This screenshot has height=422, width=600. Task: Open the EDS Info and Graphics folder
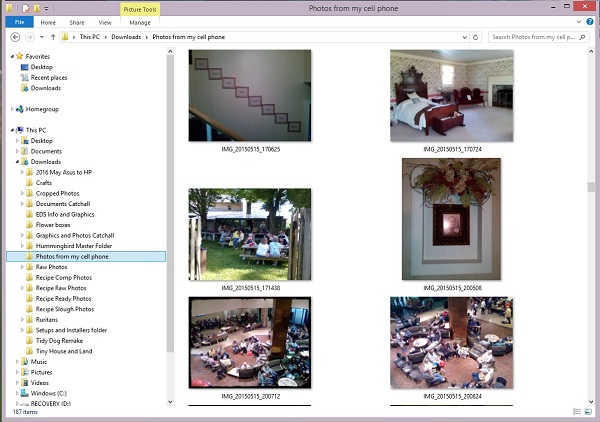point(65,214)
